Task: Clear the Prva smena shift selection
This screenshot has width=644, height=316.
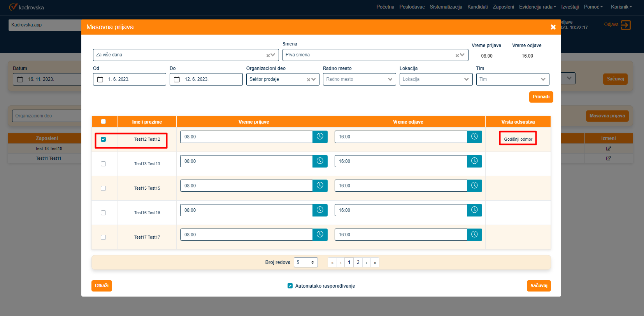Action: tap(457, 56)
